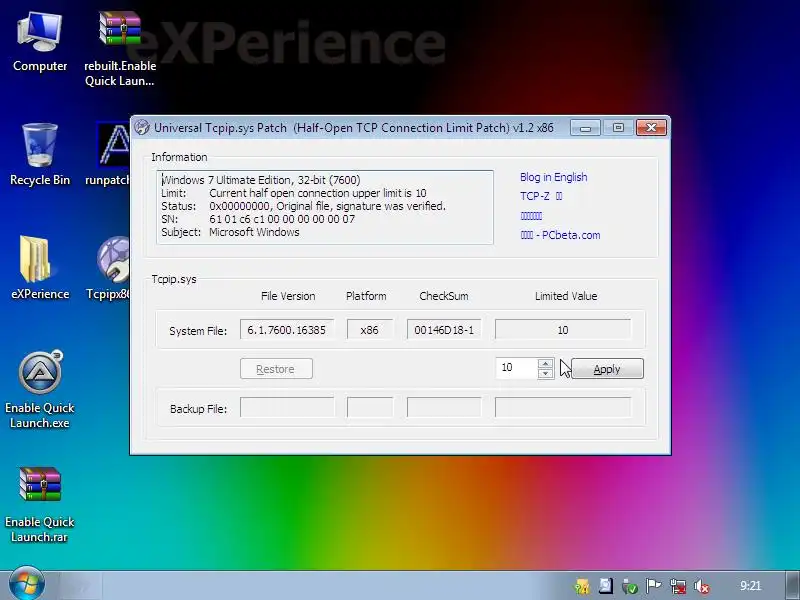
Task: Click the muted volume tray icon
Action: click(x=702, y=586)
